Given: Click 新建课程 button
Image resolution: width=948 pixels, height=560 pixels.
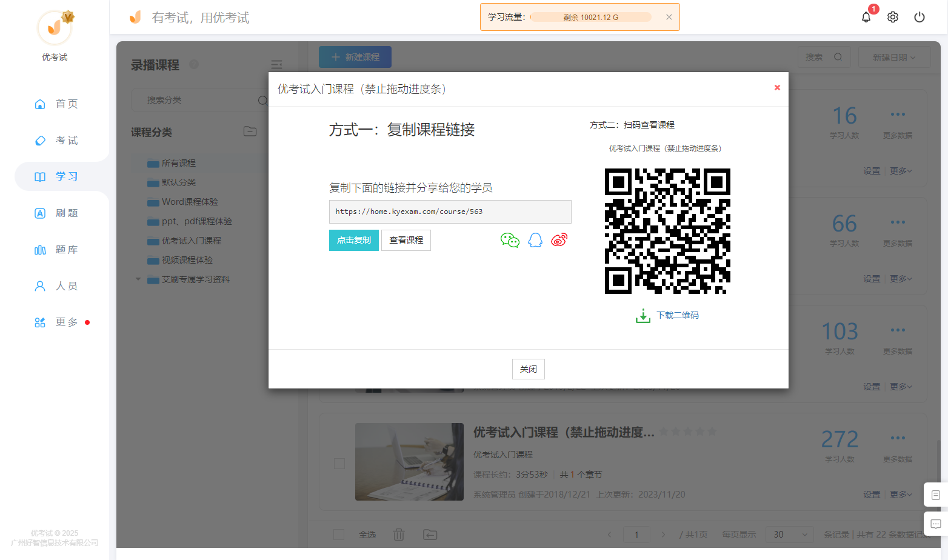Looking at the screenshot, I should (x=355, y=57).
